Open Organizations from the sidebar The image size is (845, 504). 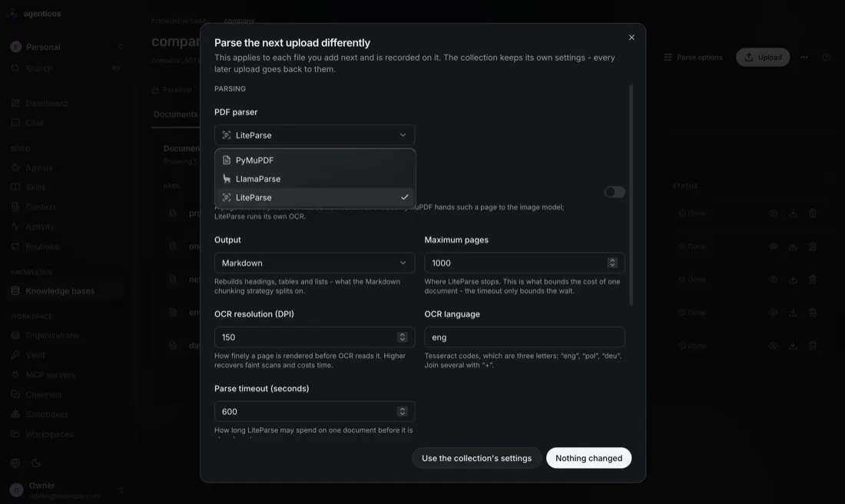(x=67, y=335)
